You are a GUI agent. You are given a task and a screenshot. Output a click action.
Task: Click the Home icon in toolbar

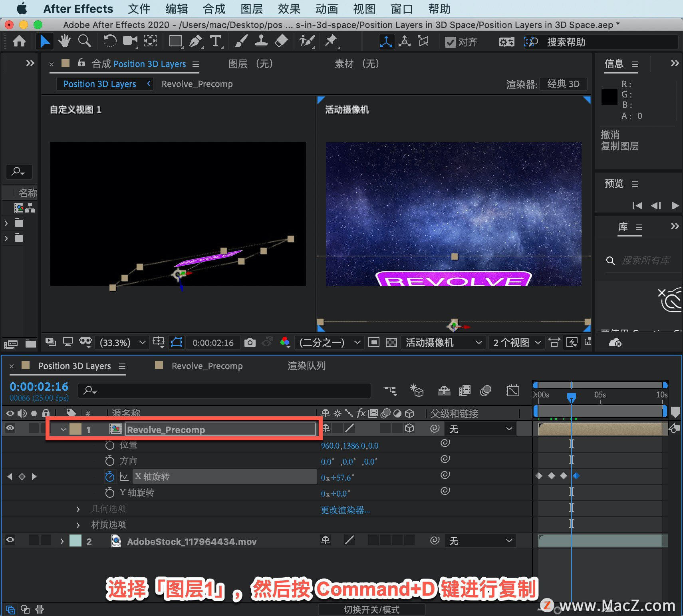19,41
